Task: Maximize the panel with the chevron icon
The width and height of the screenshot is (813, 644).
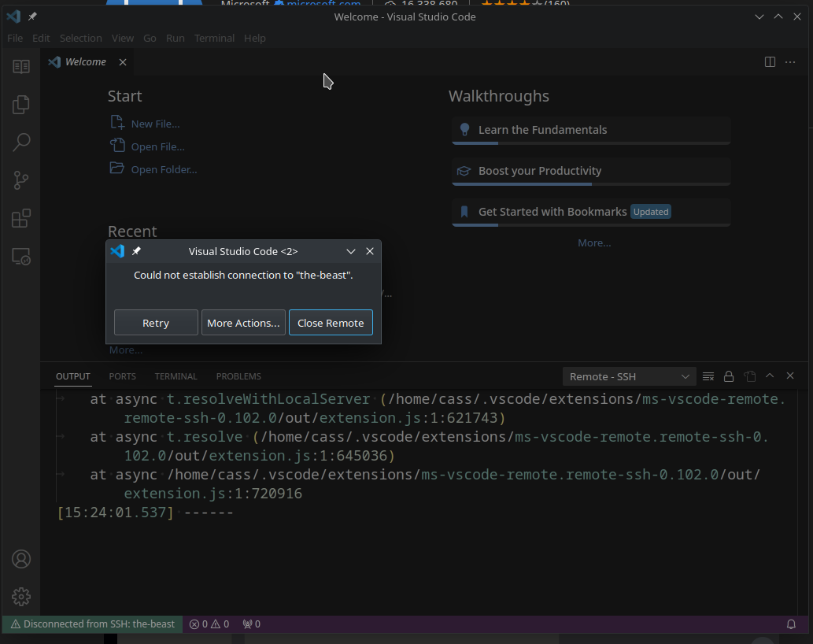Action: click(x=770, y=376)
